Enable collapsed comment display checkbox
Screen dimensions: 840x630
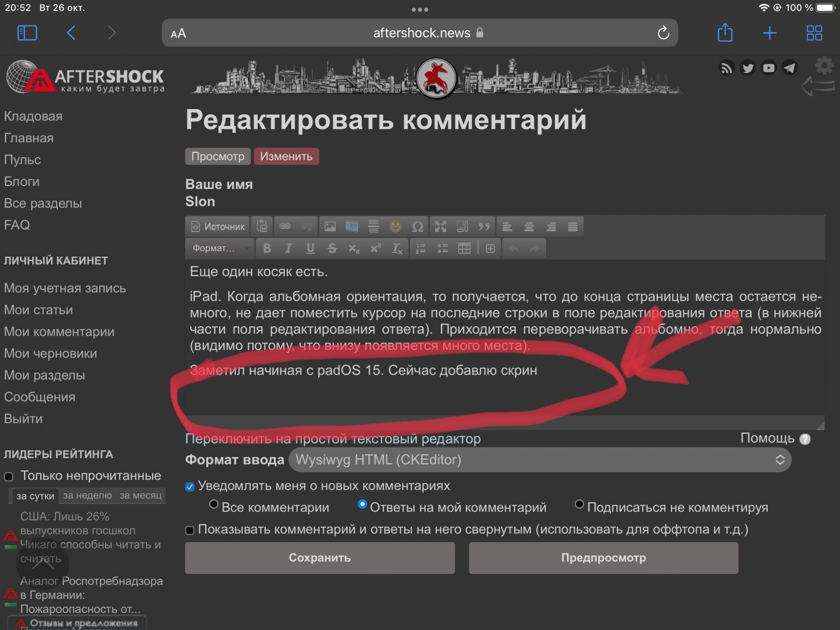pyautogui.click(x=190, y=530)
